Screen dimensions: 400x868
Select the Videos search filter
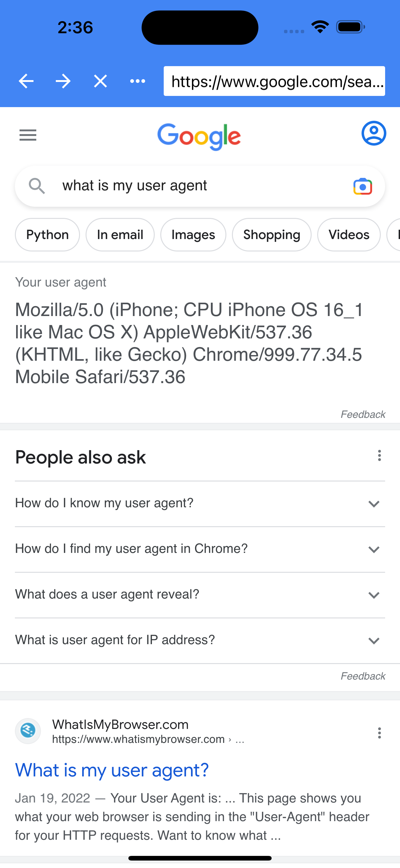pyautogui.click(x=349, y=234)
